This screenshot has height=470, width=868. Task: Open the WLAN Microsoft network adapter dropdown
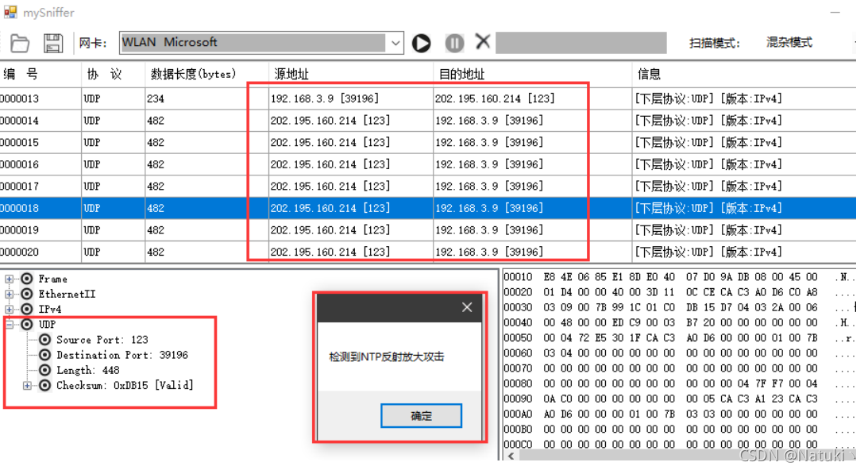(395, 43)
